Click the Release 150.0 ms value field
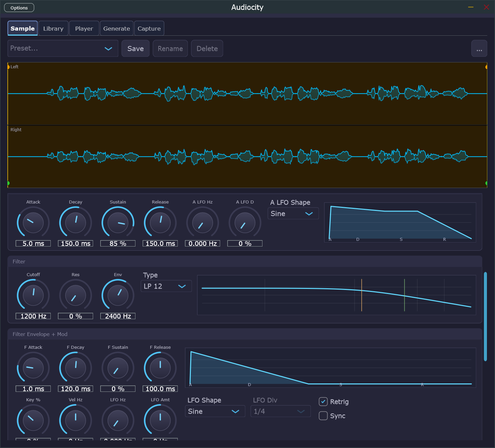 [160, 244]
